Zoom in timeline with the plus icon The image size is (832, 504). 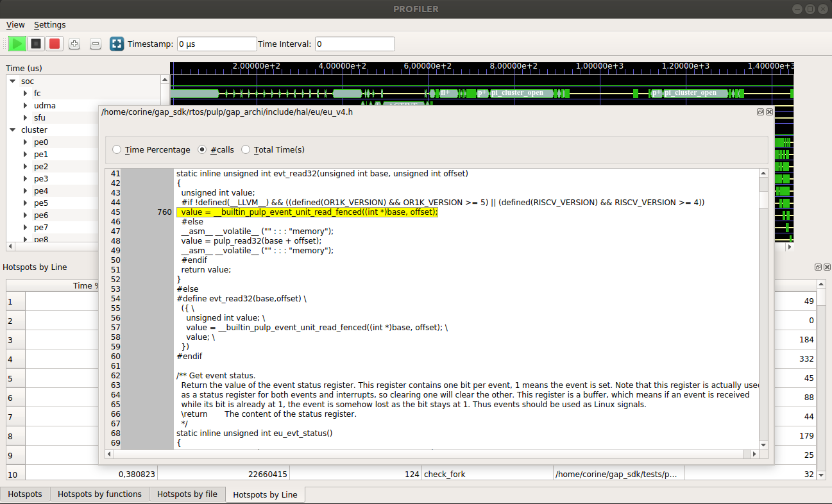[74, 44]
